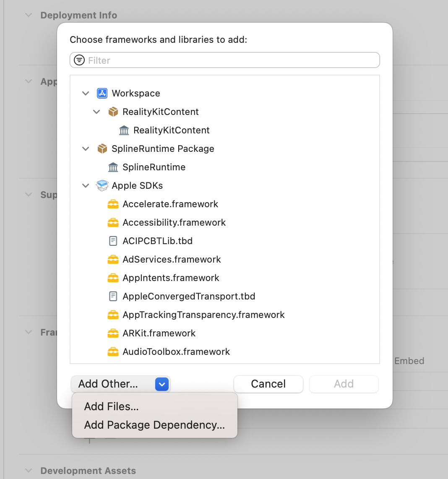The image size is (448, 479).
Task: Select AppIntents.framework in the list
Action: click(x=224, y=278)
